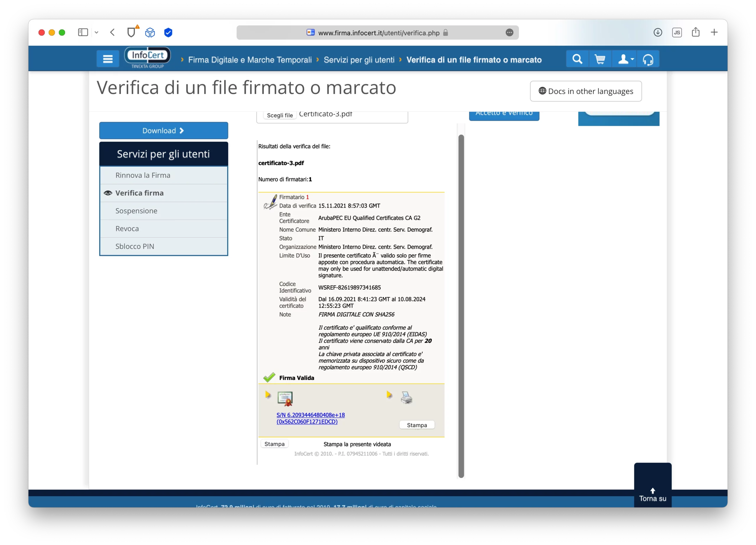
Task: Go back with the browser back arrow
Action: (x=113, y=32)
